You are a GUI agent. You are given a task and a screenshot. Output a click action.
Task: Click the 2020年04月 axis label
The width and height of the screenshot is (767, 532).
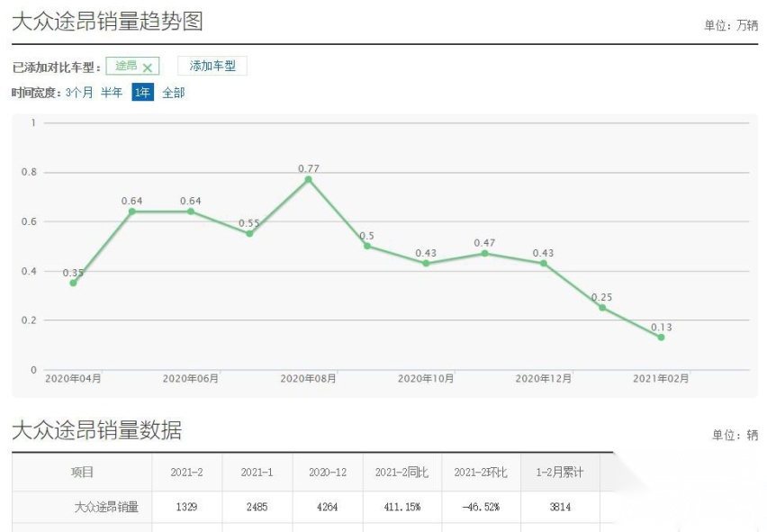pos(74,378)
